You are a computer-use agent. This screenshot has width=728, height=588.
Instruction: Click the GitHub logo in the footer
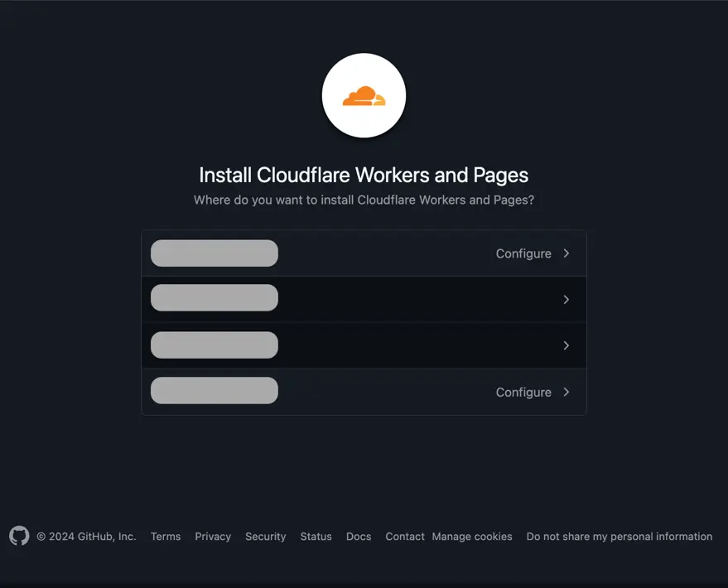[19, 536]
